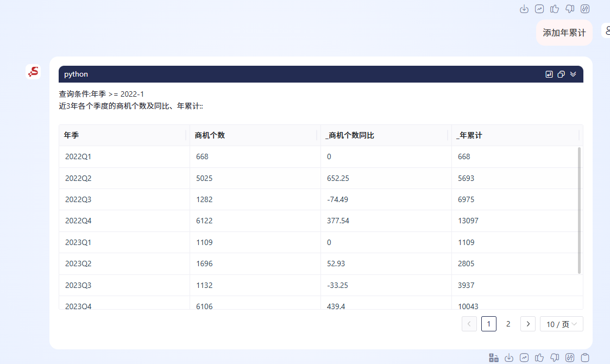
Task: Click the calculator icon below the table
Action: (494, 357)
